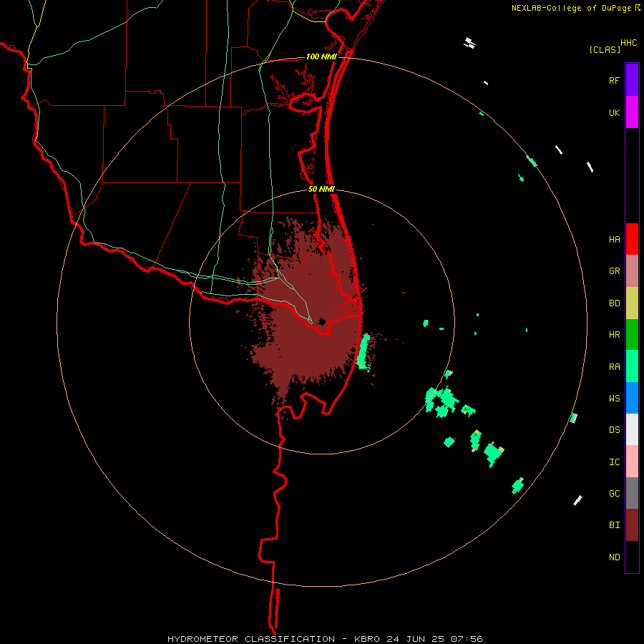The height and width of the screenshot is (644, 644).
Task: Click the UK magenta legend swatch
Action: pos(632,112)
